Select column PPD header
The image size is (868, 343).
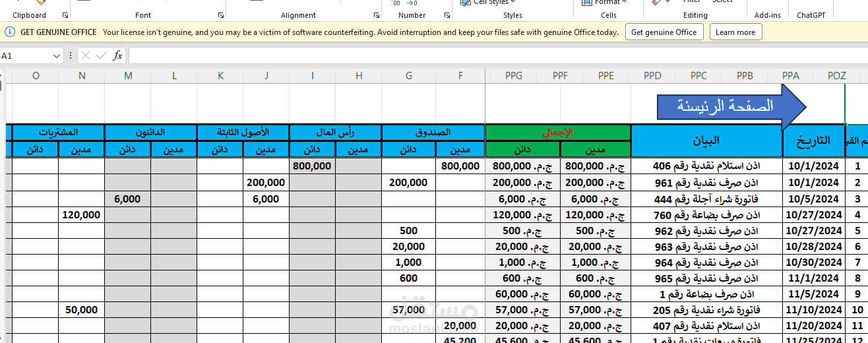[652, 76]
